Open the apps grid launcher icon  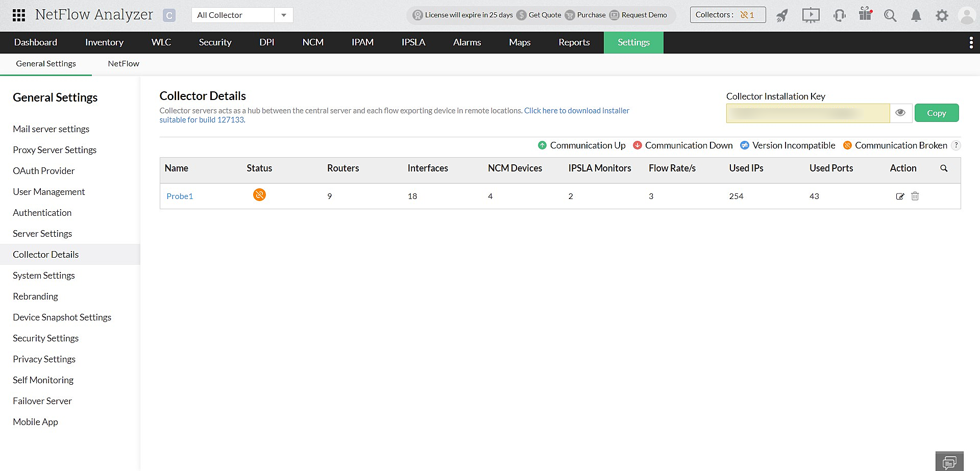tap(19, 15)
